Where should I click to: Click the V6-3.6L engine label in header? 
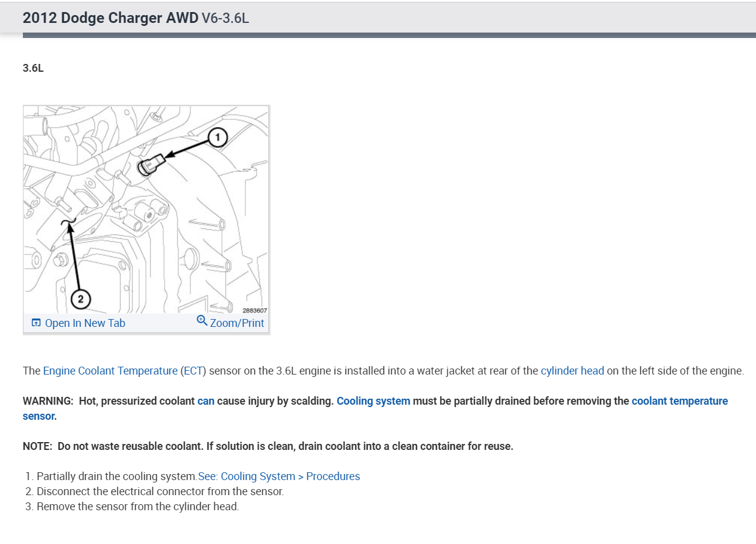click(225, 17)
